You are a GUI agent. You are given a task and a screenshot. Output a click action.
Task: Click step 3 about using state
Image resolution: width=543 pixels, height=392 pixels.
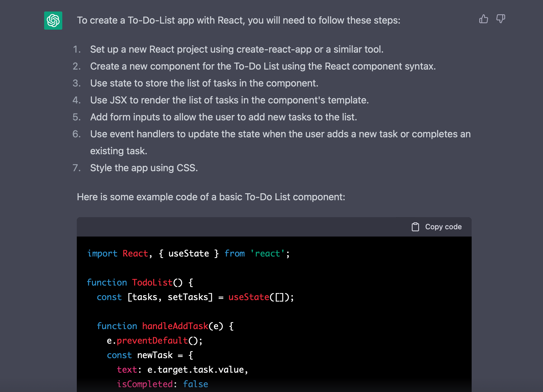coord(204,83)
